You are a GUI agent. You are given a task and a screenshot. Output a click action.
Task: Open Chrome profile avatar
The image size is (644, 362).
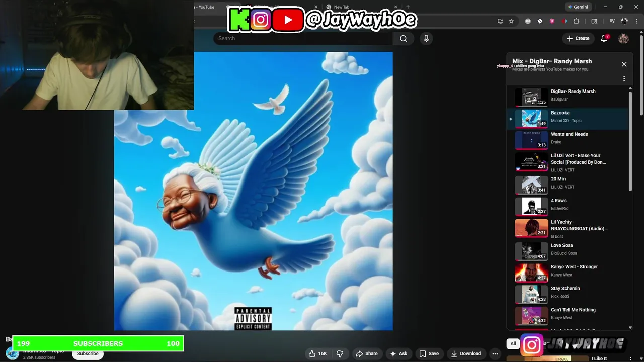pos(624,21)
